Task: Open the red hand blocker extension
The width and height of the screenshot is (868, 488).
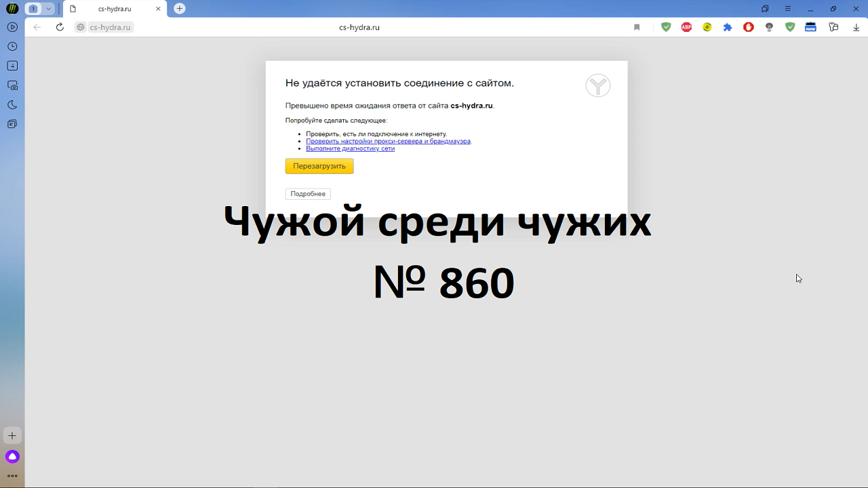Action: point(749,27)
